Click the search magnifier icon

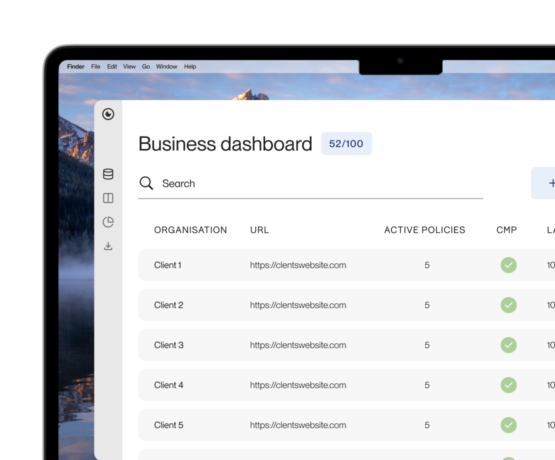pyautogui.click(x=146, y=183)
